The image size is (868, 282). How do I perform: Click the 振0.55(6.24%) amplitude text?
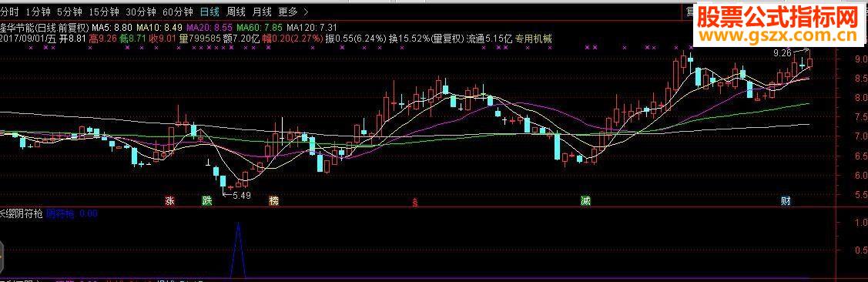point(356,39)
